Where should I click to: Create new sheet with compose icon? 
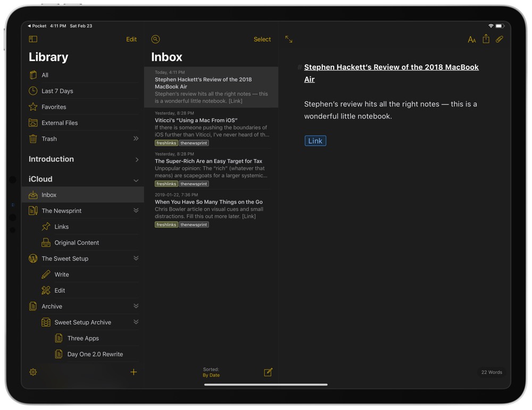[268, 372]
